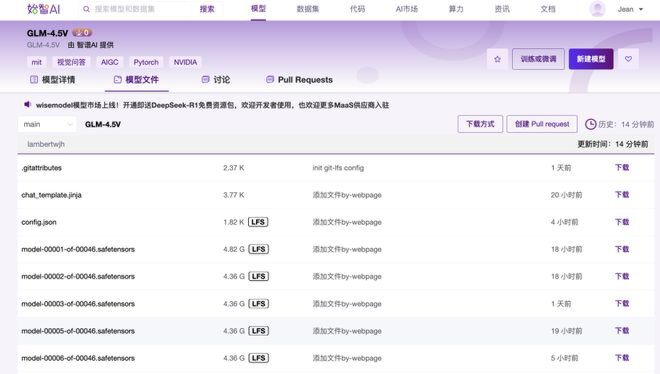Click the 新建模型 button
The height and width of the screenshot is (374, 660).
click(591, 59)
